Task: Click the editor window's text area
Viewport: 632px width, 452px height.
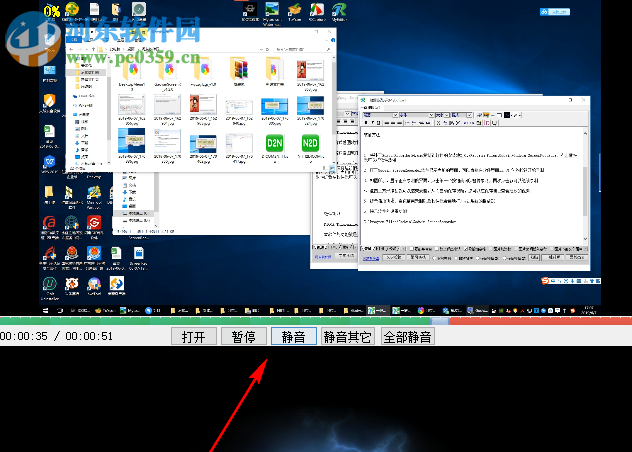Action: click(472, 185)
